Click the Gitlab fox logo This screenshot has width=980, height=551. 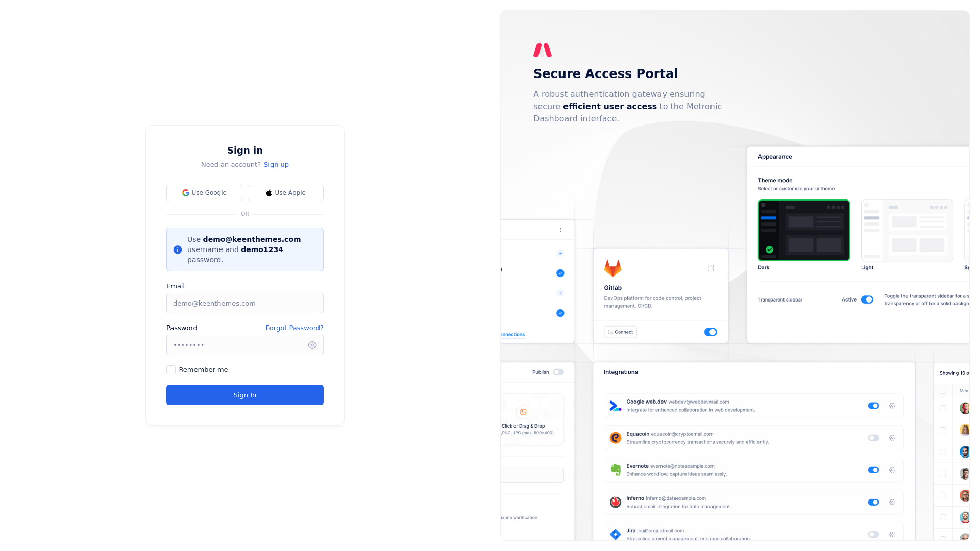point(612,268)
